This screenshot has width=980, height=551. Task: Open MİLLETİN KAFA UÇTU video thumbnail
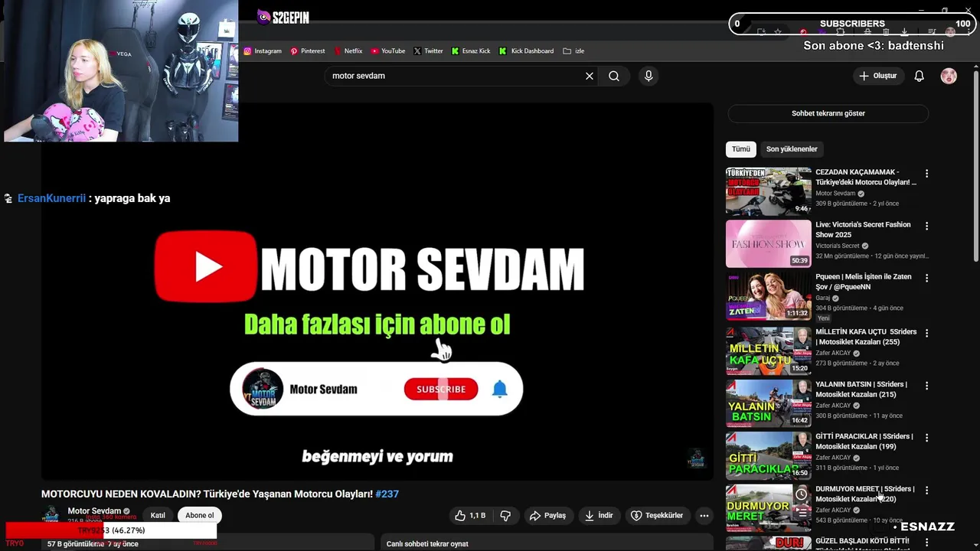pyautogui.click(x=768, y=351)
